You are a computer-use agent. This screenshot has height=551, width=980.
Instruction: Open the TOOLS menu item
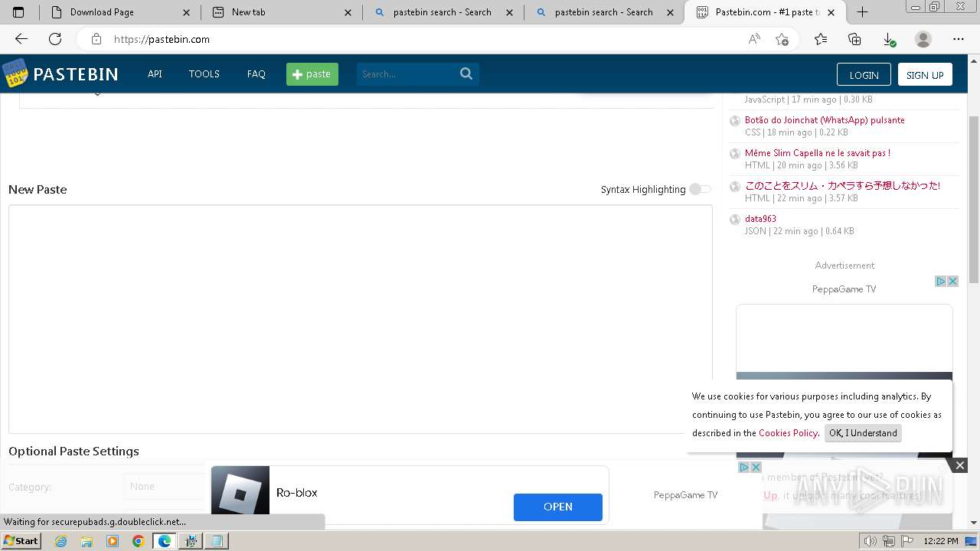coord(204,74)
